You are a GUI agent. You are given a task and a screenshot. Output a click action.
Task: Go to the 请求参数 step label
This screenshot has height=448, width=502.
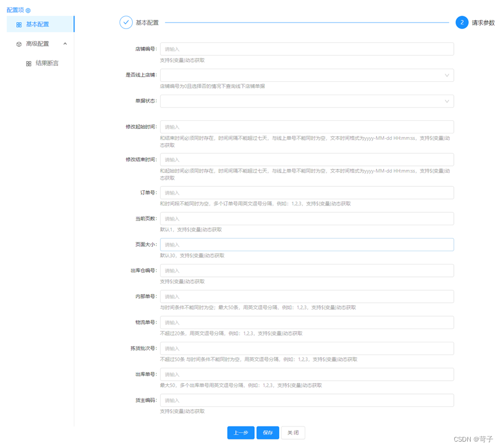pos(483,23)
